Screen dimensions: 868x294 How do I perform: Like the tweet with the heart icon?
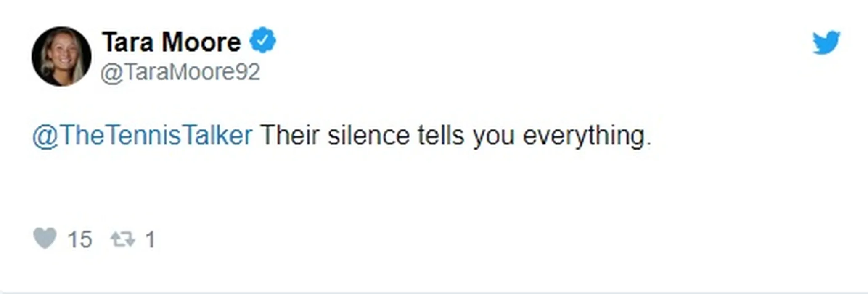click(x=45, y=239)
